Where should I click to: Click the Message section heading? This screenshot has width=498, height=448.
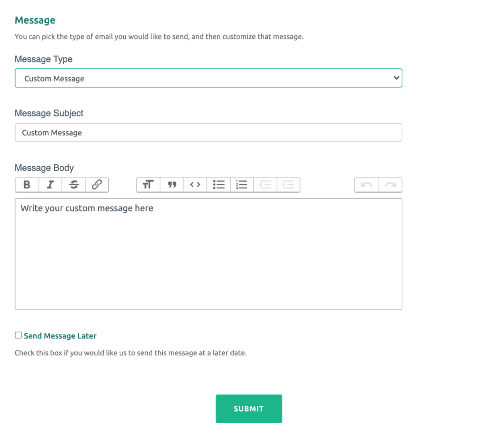(x=35, y=20)
